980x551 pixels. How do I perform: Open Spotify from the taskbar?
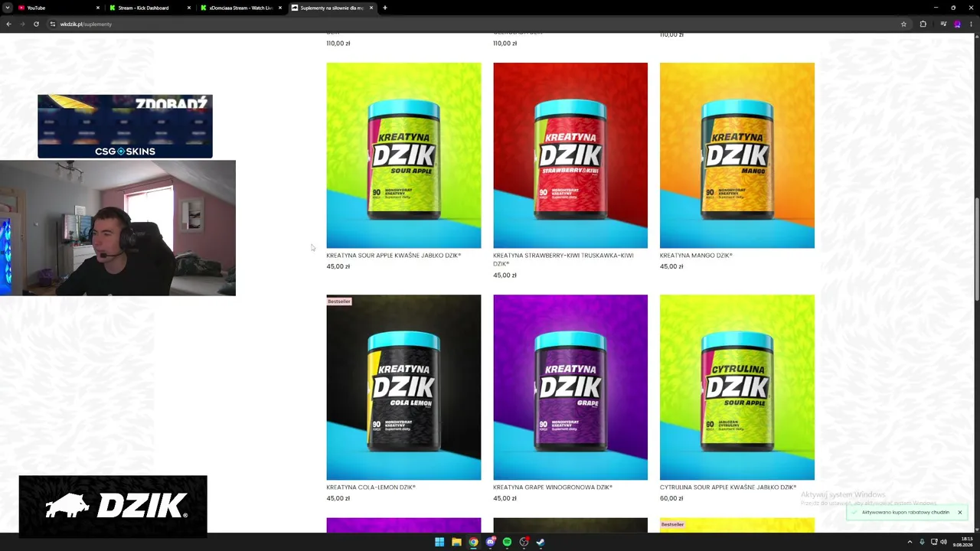click(507, 542)
